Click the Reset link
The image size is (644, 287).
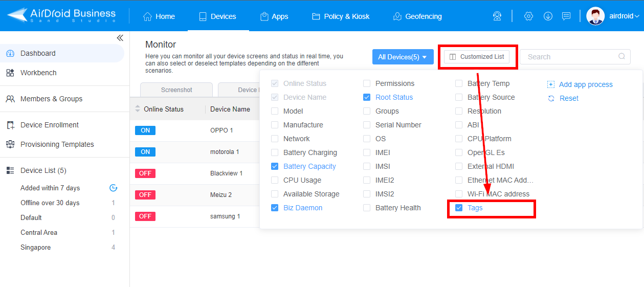[569, 98]
